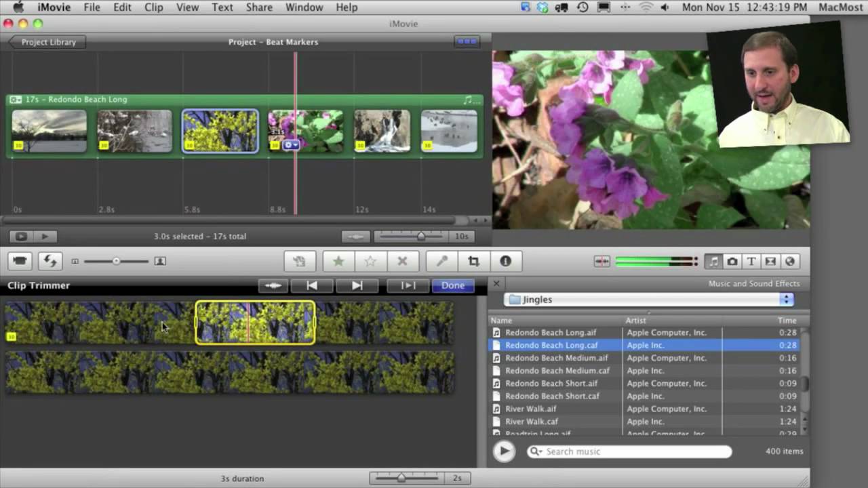Viewport: 868px width, 488px height.
Task: Click Done in the Clip Trimmer
Action: click(453, 285)
